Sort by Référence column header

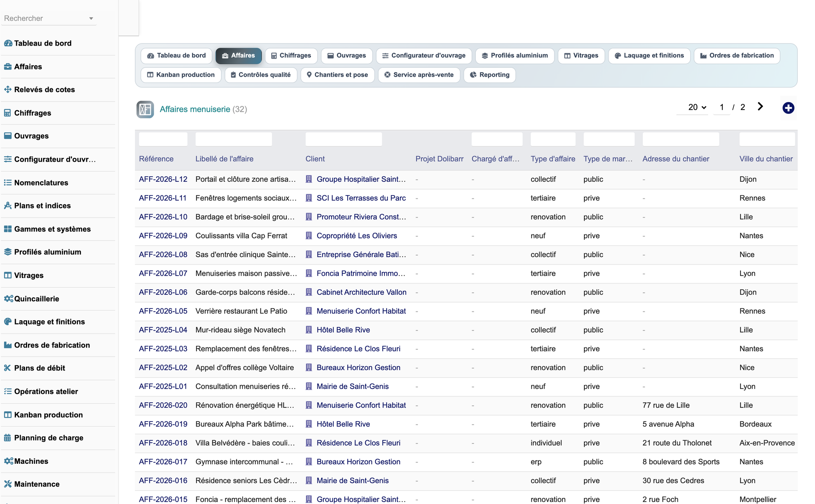(x=156, y=159)
